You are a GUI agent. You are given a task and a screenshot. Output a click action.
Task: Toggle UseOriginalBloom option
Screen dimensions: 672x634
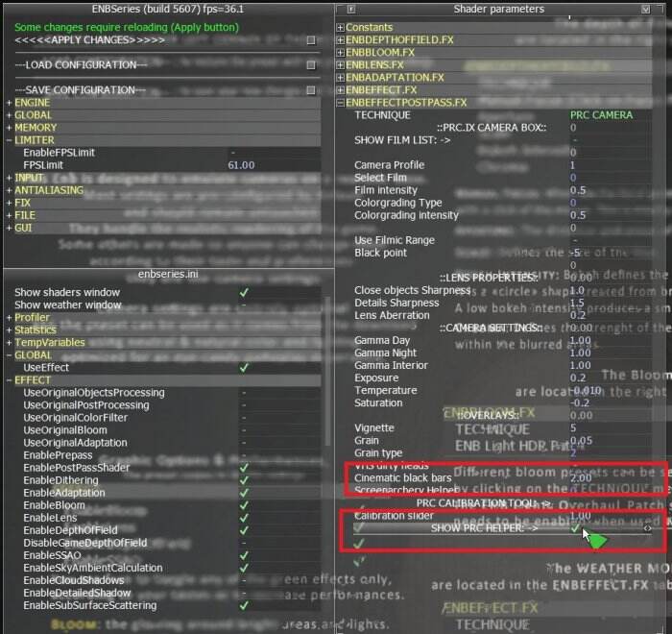tap(244, 430)
